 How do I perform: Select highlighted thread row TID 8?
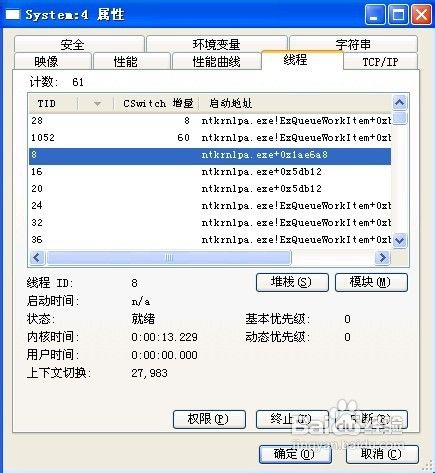click(210, 155)
